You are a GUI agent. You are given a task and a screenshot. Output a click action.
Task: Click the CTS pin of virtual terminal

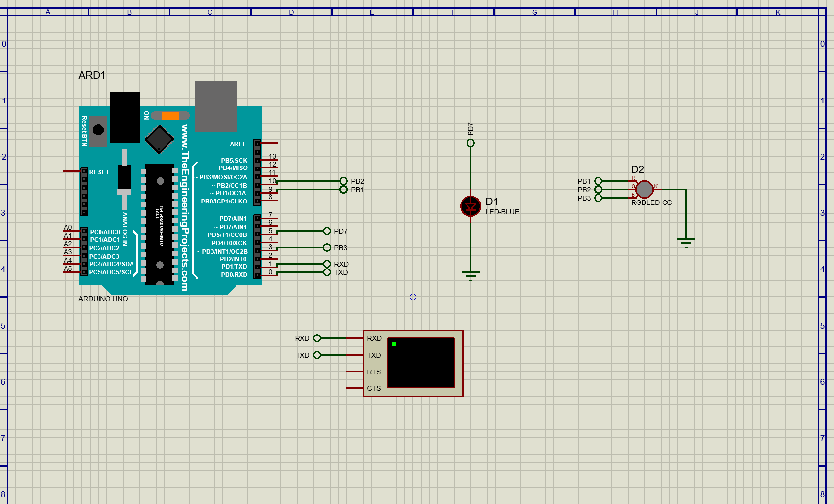[355, 388]
